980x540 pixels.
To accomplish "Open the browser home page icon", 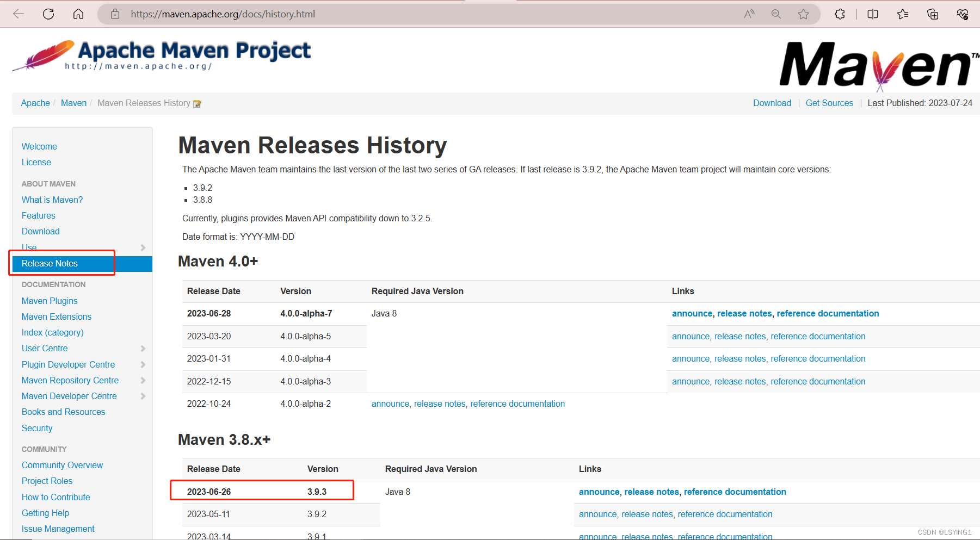I will click(78, 14).
